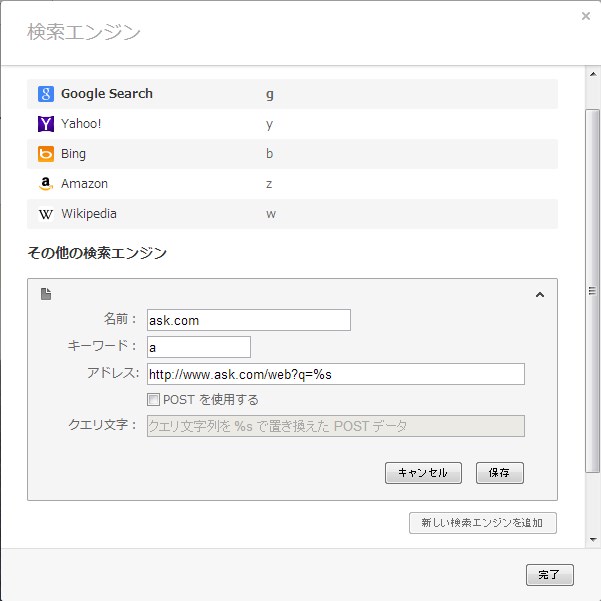
Task: Collapse the ask.com entry with the chevron
Action: (x=540, y=294)
